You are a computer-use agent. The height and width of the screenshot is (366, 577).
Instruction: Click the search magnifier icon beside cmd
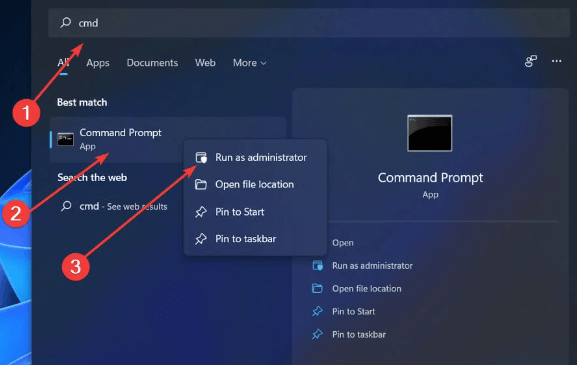coord(66,22)
